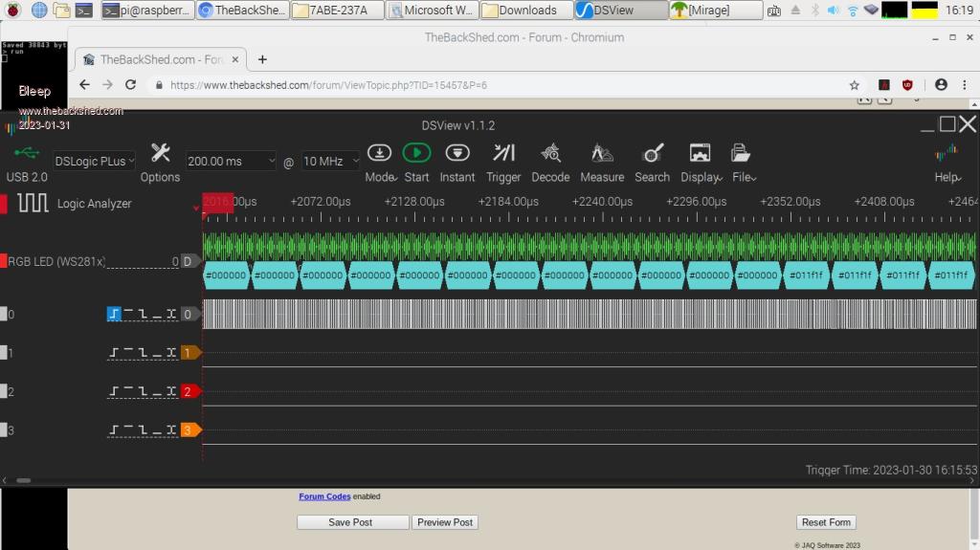
Task: Set high level trigger on channel 2
Action: [x=128, y=391]
